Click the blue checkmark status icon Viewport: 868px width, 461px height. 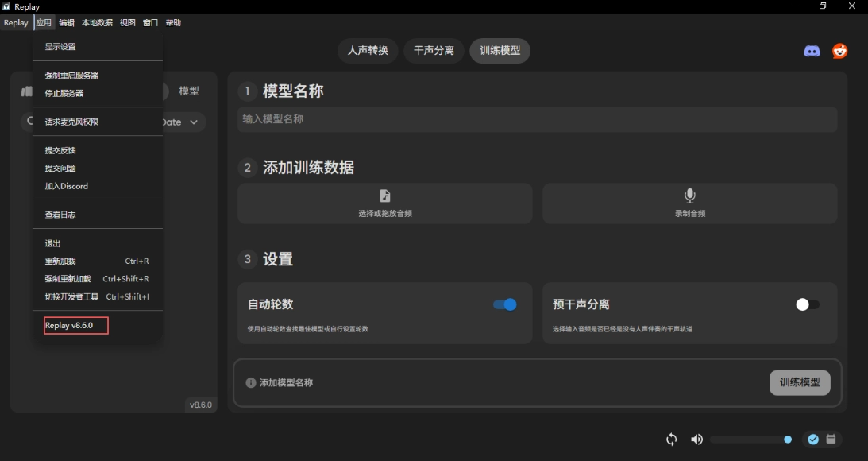(813, 440)
